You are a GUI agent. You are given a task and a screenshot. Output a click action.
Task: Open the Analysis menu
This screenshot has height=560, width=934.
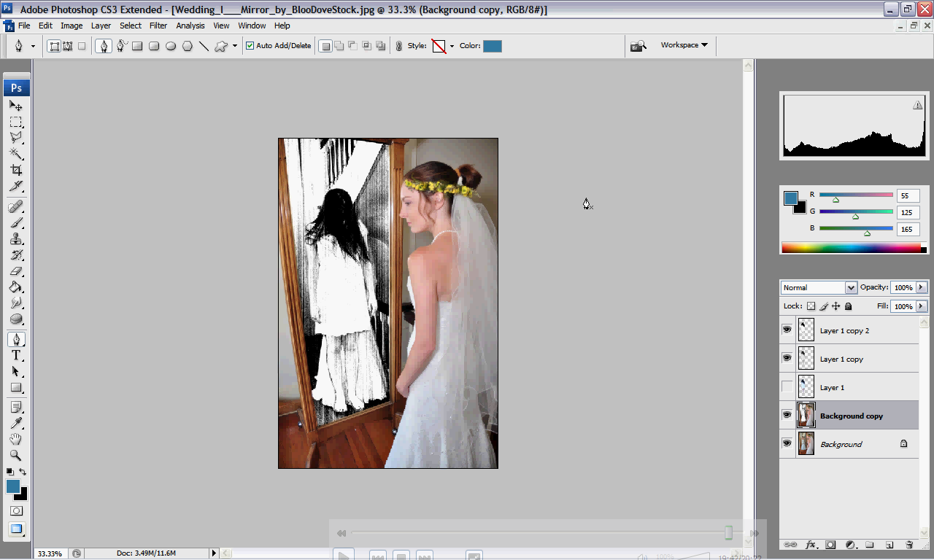[190, 26]
